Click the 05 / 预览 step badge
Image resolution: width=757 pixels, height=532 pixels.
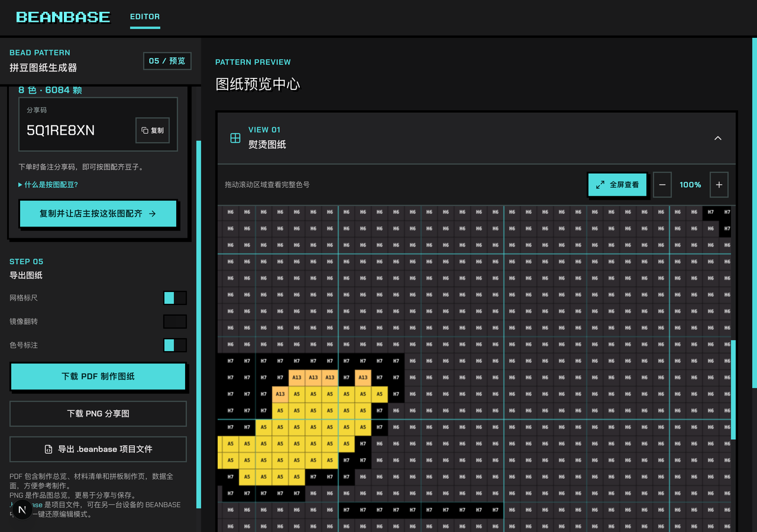(x=167, y=61)
